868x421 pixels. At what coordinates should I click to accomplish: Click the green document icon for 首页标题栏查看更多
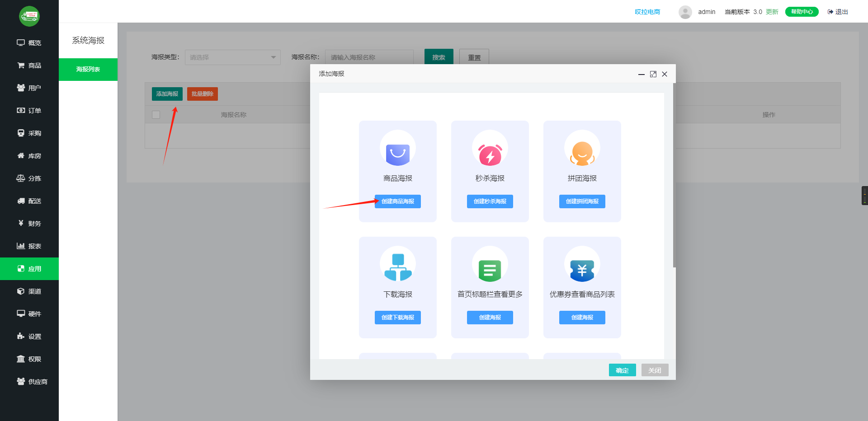pos(490,264)
